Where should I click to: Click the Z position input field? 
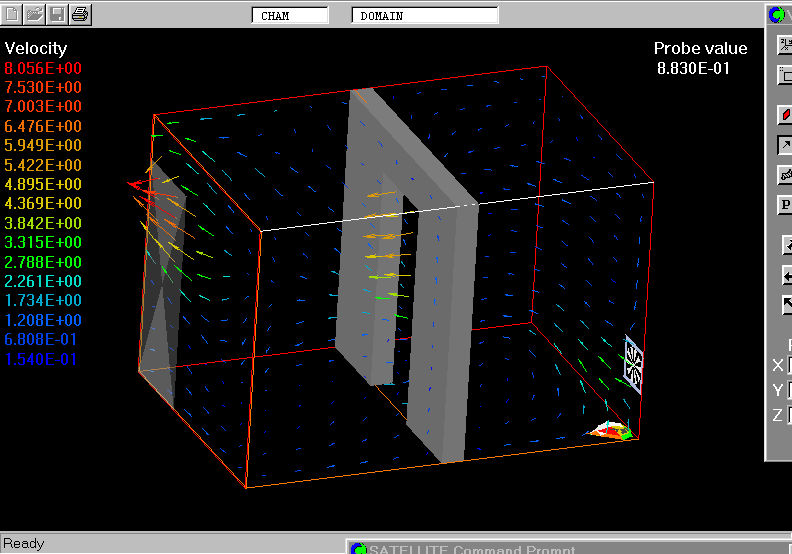[x=789, y=415]
